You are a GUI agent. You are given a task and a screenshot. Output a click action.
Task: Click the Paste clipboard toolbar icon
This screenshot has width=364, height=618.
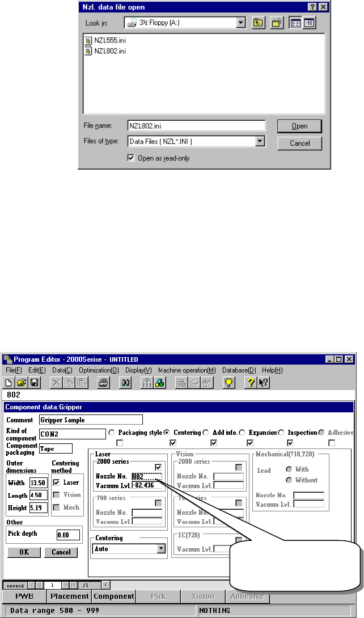tap(82, 383)
